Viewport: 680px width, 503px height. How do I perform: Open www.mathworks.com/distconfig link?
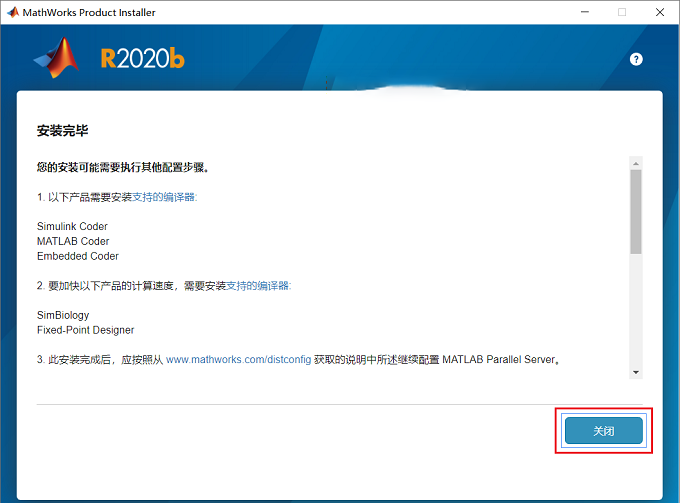[239, 359]
